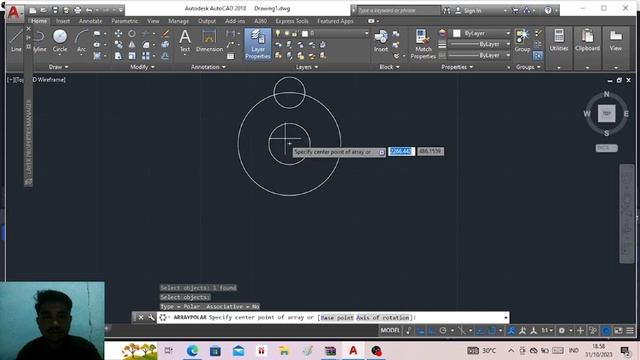Expand the Layers panel
The image size is (640, 360).
tap(307, 67)
